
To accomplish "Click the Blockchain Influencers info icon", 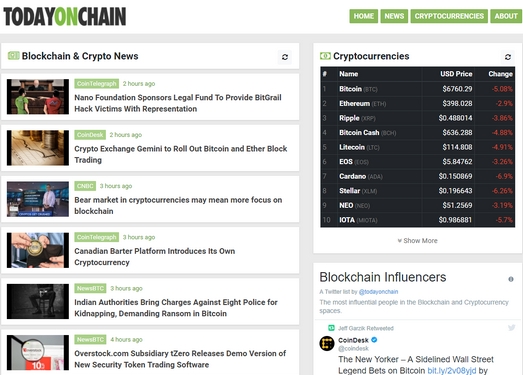I will coord(511,279).
